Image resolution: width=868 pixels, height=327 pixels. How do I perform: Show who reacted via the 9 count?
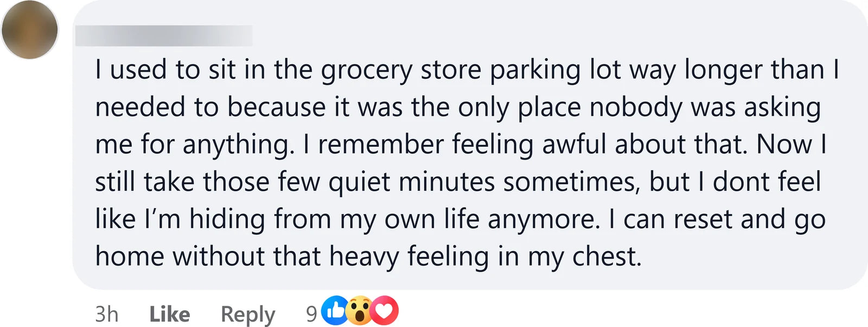point(311,314)
